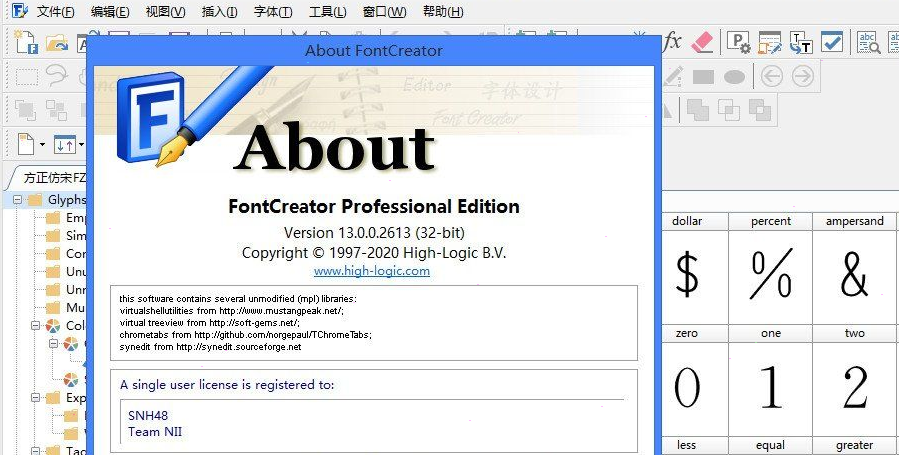
Task: Open the 工具(L) menu
Action: 327,11
